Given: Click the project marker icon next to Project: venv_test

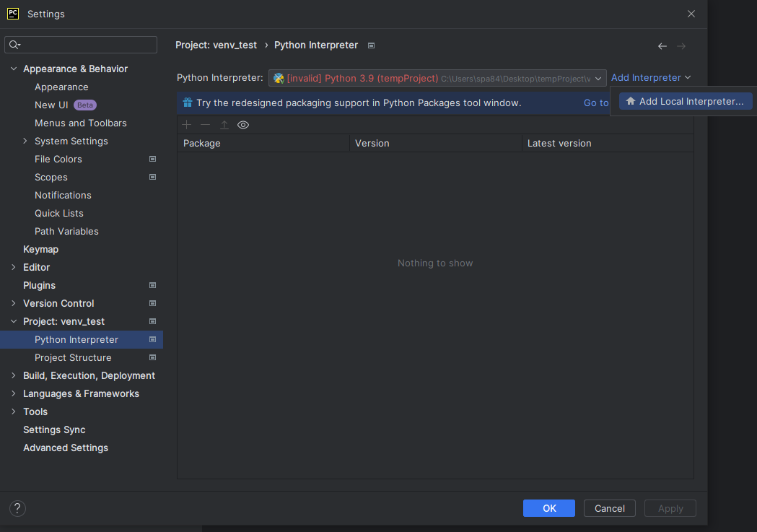Looking at the screenshot, I should 152,321.
